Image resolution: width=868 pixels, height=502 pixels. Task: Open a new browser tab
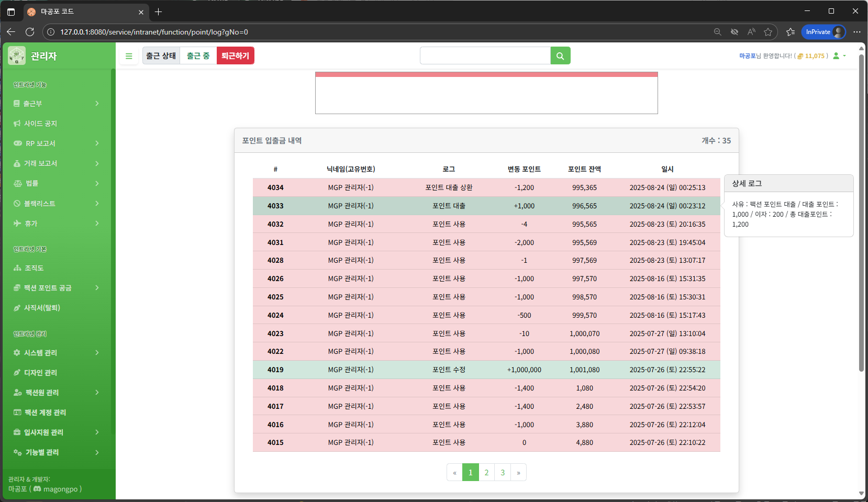coord(158,12)
